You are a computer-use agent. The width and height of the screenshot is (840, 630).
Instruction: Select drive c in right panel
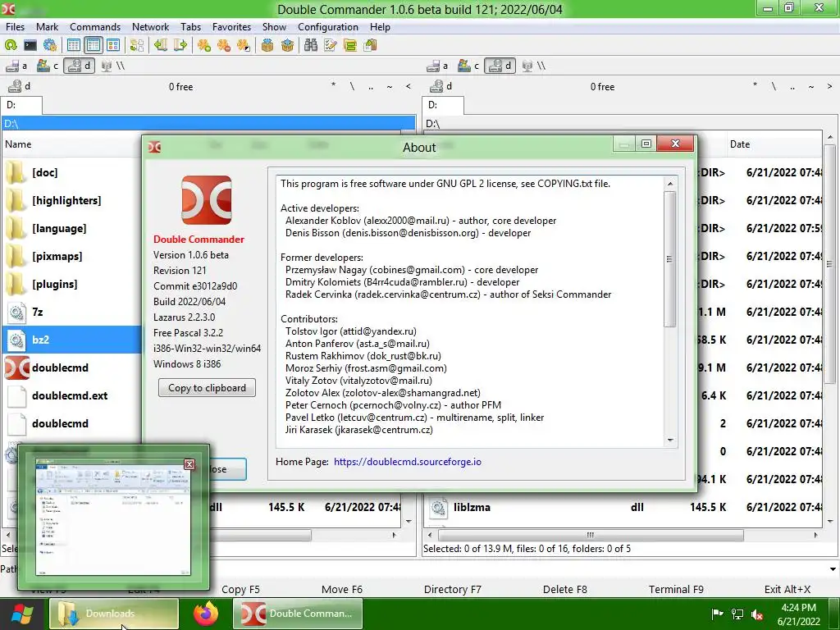coord(468,66)
